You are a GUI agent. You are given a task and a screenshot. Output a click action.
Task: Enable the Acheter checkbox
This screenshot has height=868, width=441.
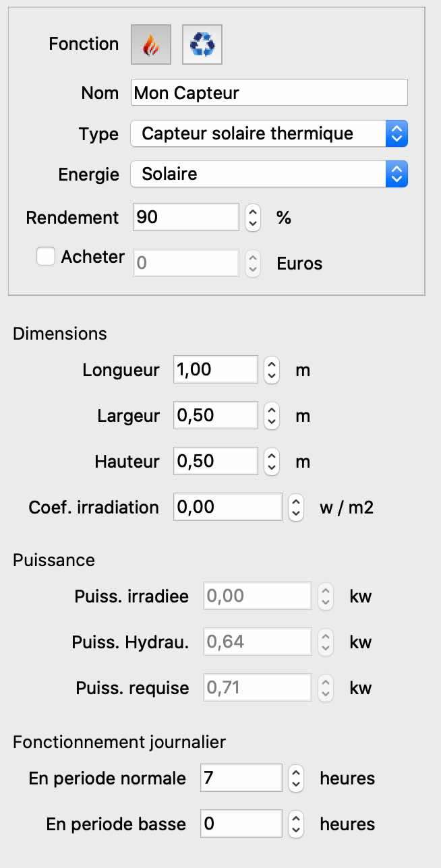[x=45, y=256]
